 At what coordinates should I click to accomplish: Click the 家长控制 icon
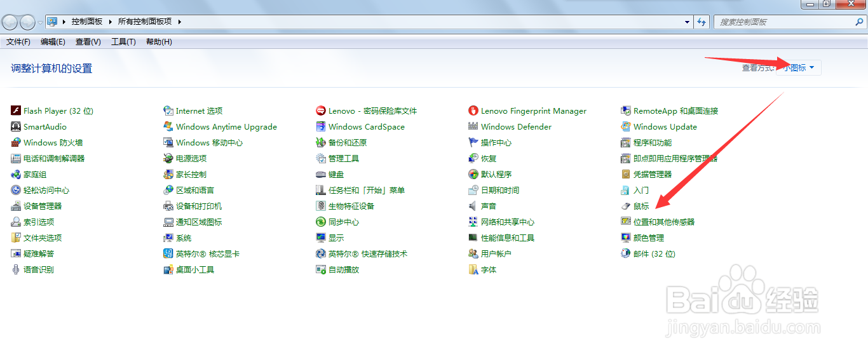click(x=169, y=174)
